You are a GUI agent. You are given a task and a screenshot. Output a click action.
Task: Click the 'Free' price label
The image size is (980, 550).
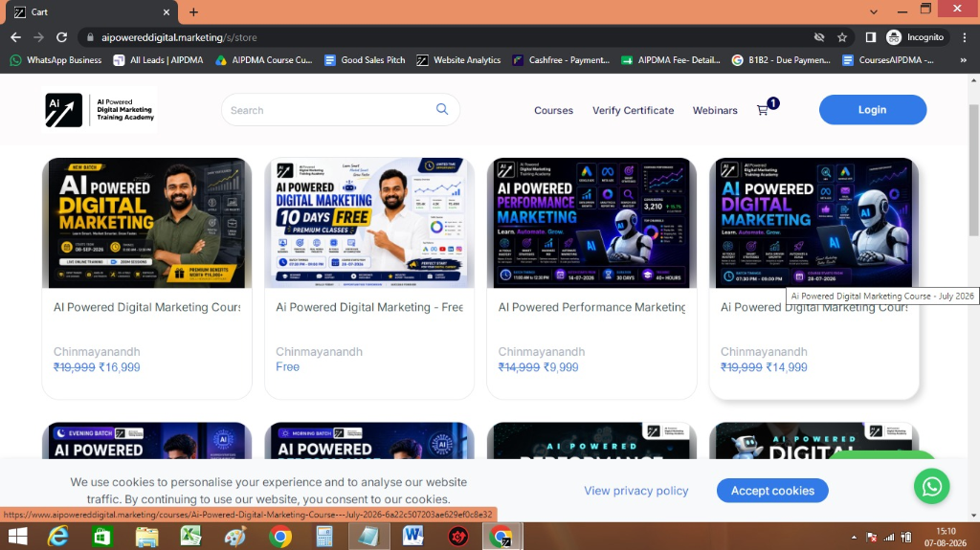(x=287, y=367)
